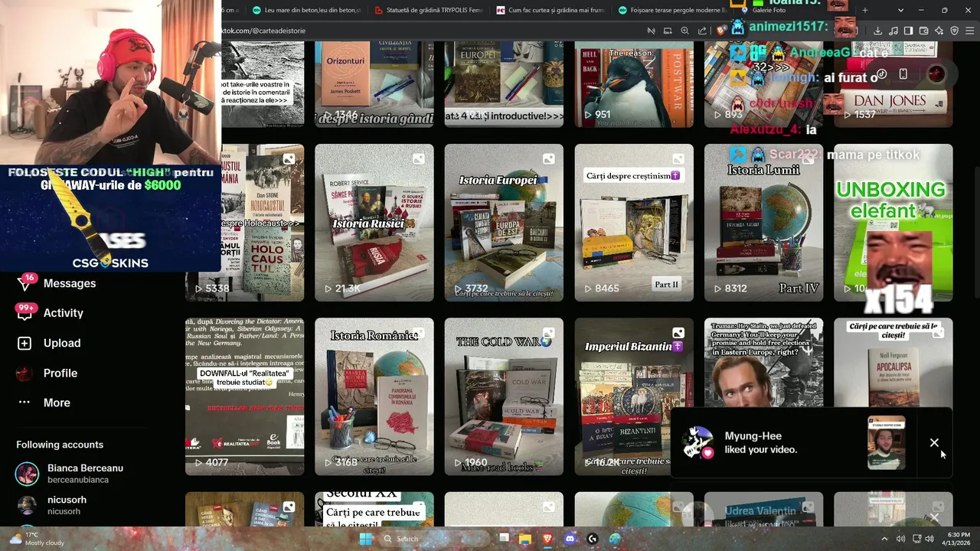Open a new browser tab

[x=865, y=10]
